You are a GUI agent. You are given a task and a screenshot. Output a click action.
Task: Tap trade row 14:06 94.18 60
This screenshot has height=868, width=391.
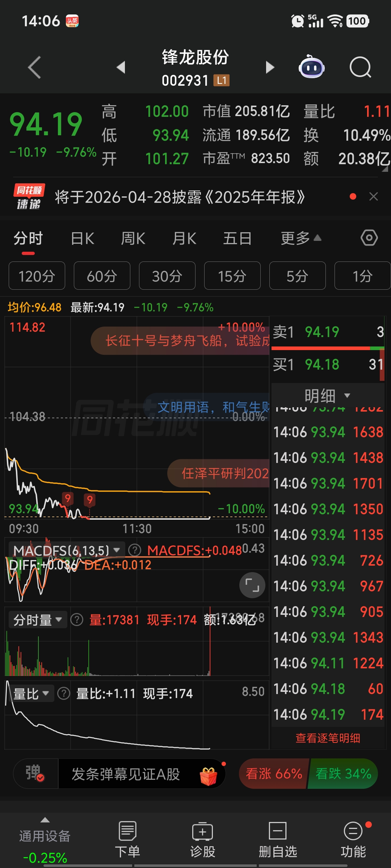[x=328, y=689]
